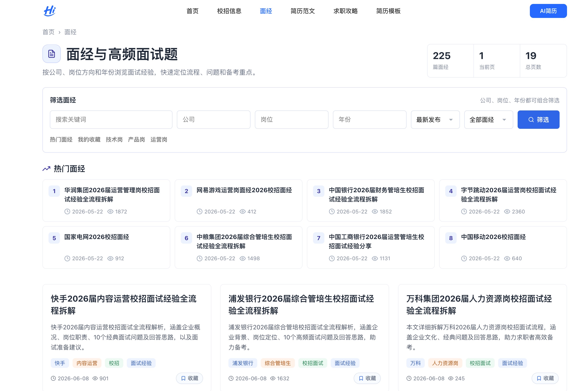588x391 pixels.
Task: Focus the 年份 input field
Action: [x=369, y=120]
